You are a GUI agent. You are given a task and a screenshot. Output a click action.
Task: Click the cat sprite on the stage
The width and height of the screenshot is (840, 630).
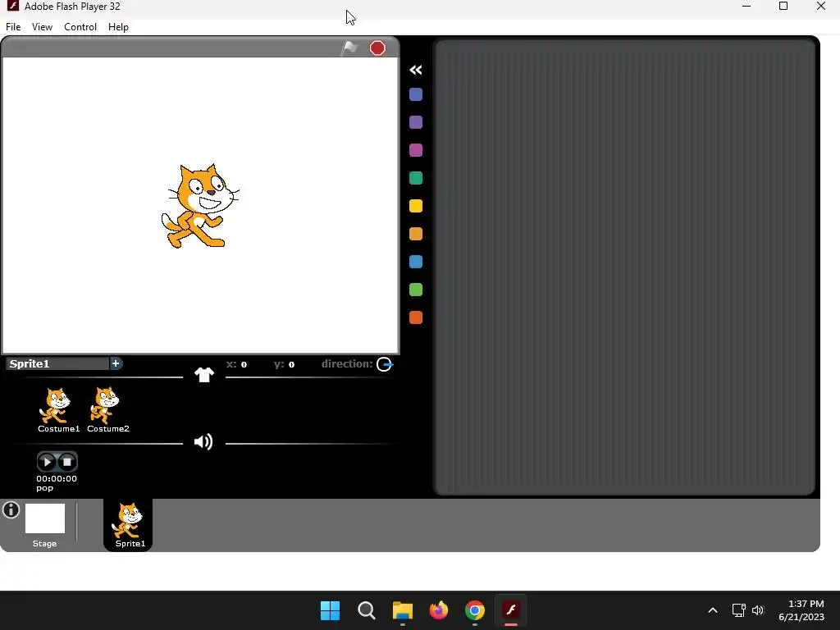(200, 206)
